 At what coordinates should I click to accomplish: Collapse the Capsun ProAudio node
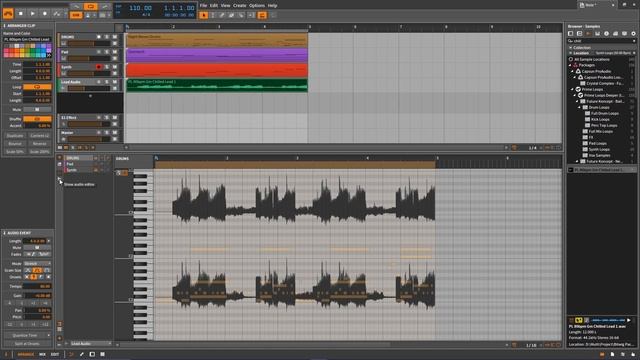(x=573, y=71)
